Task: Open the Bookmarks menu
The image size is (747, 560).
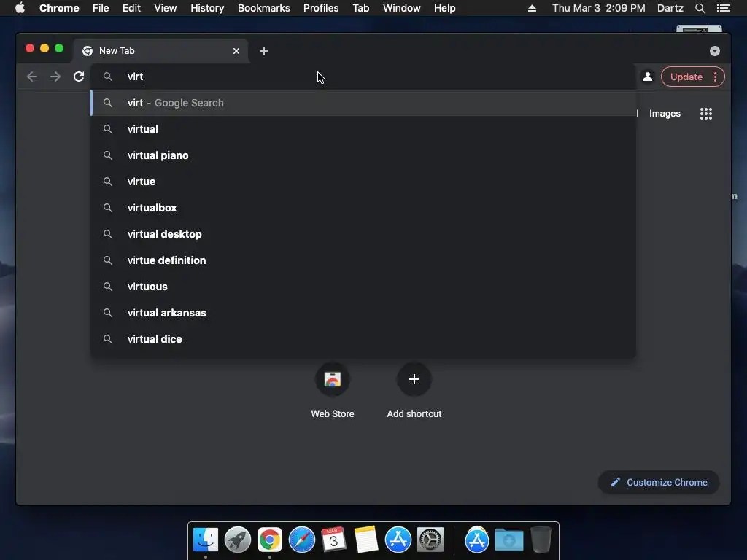Action: pyautogui.click(x=264, y=8)
